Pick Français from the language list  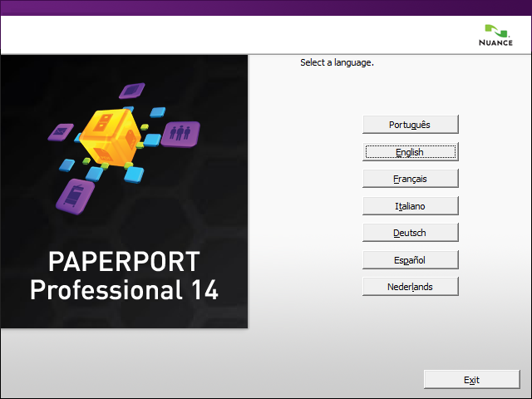pos(411,179)
